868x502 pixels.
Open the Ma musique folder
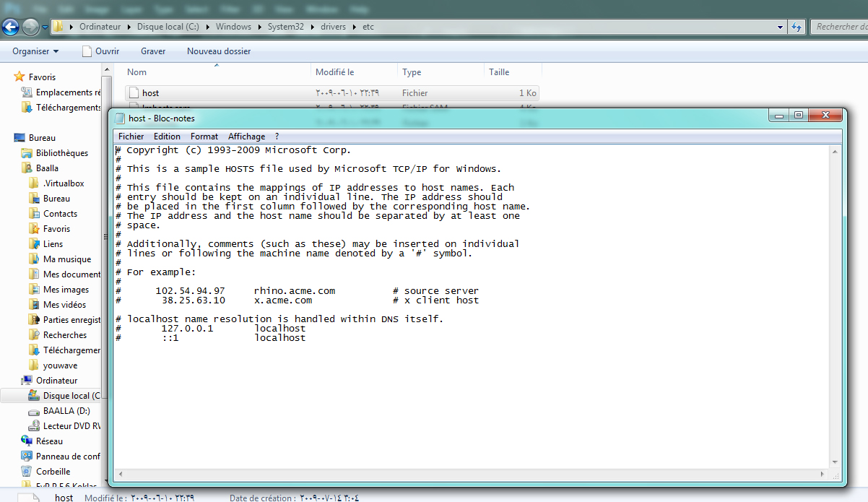61,259
